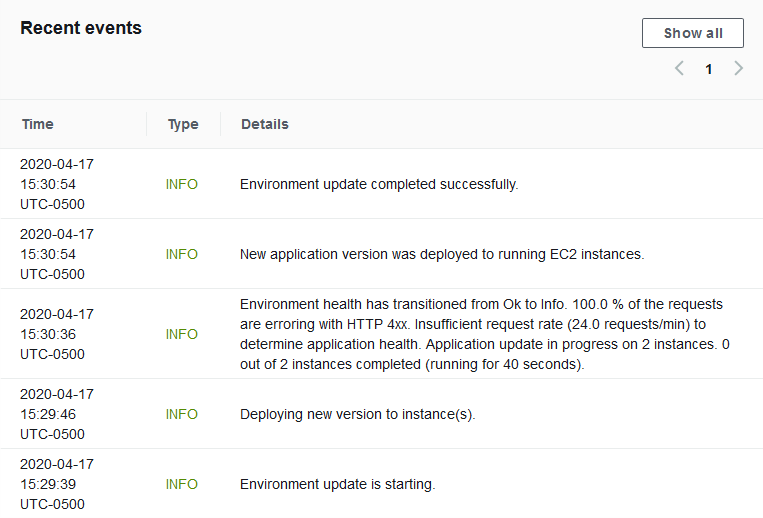
Task: Go to next page with right chevron
Action: pyautogui.click(x=738, y=69)
